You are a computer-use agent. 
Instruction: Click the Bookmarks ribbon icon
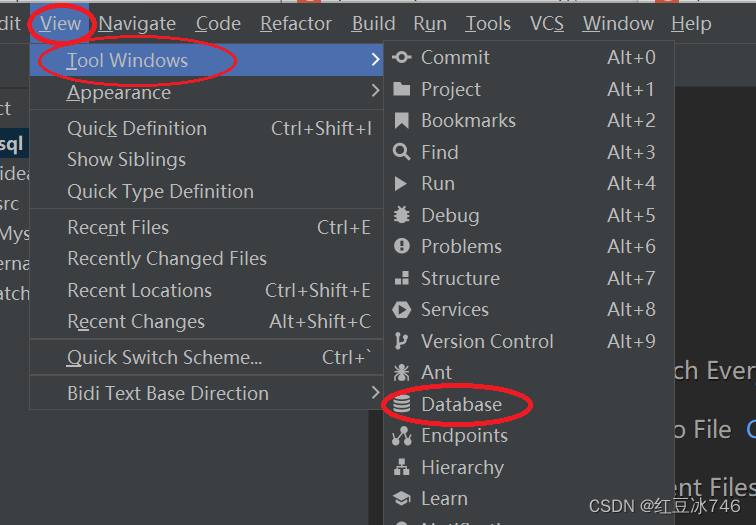pyautogui.click(x=402, y=121)
